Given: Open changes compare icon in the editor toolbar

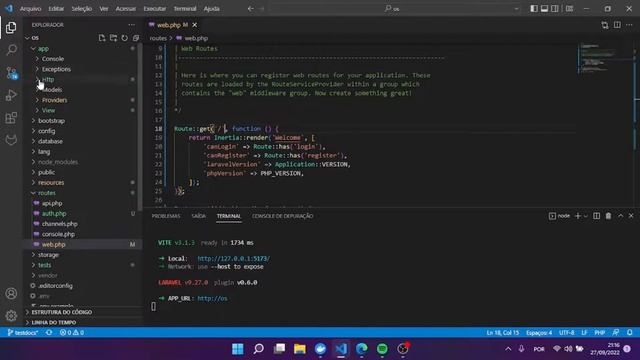Looking at the screenshot, I should (x=604, y=25).
